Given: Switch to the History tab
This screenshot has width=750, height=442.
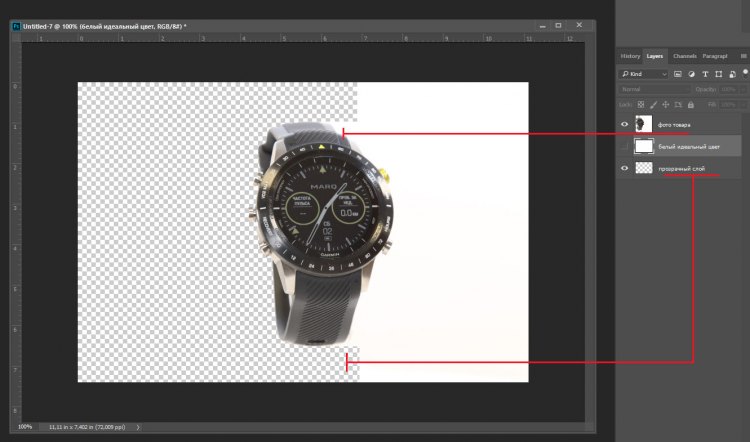Looking at the screenshot, I should [630, 56].
